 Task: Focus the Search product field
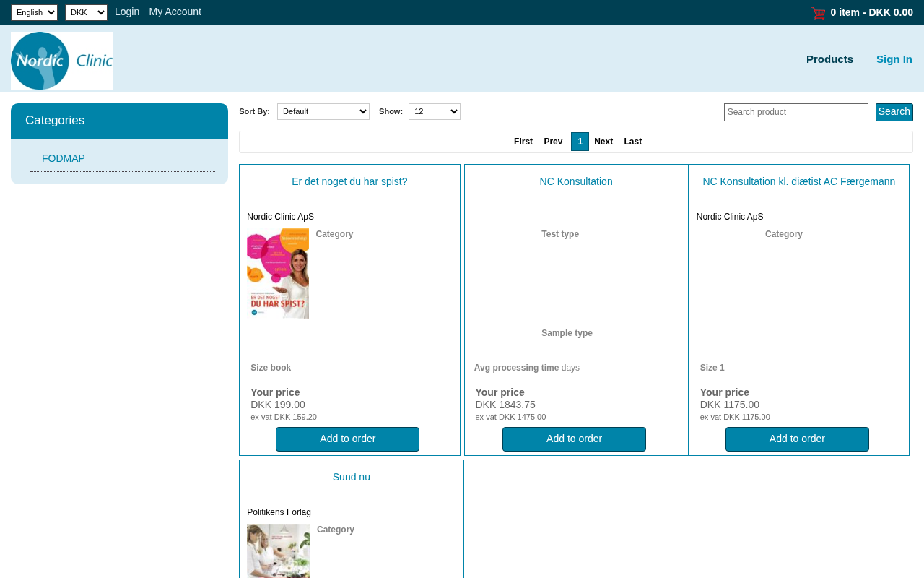(x=796, y=112)
